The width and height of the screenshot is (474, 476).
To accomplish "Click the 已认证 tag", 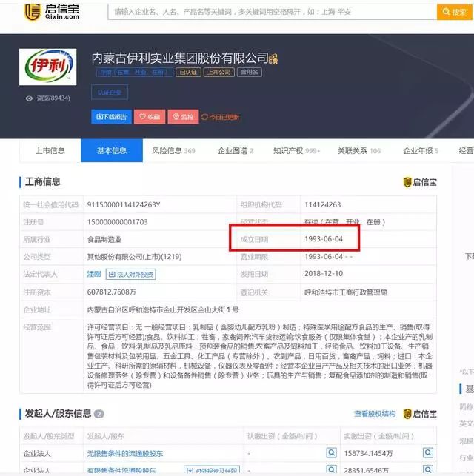I will [188, 73].
